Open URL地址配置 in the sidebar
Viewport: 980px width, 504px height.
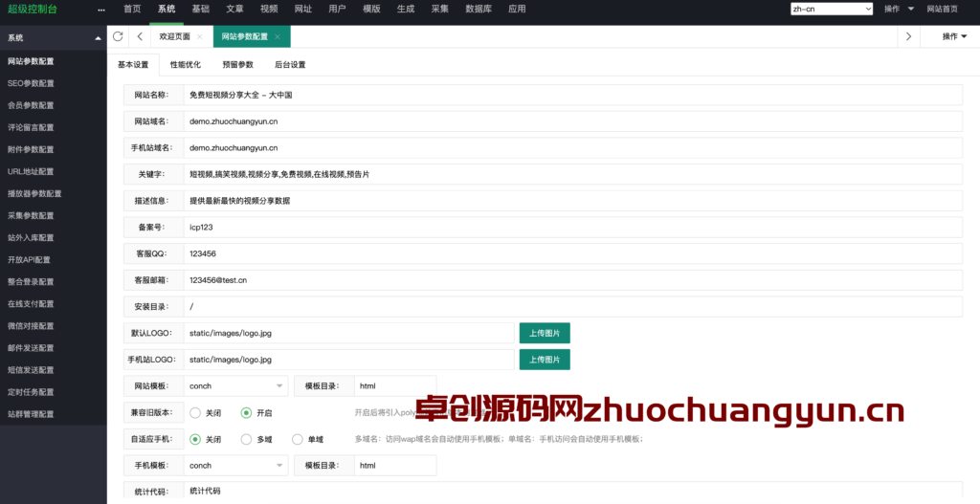pyautogui.click(x=32, y=172)
